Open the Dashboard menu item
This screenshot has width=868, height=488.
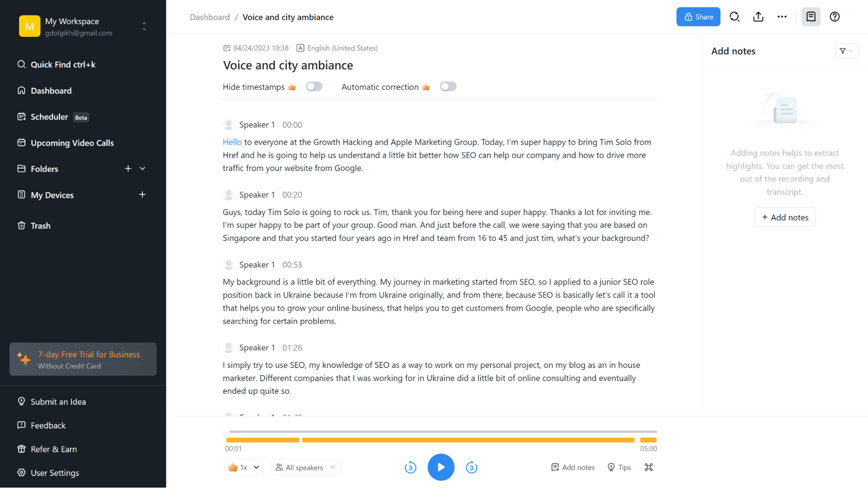click(x=51, y=91)
